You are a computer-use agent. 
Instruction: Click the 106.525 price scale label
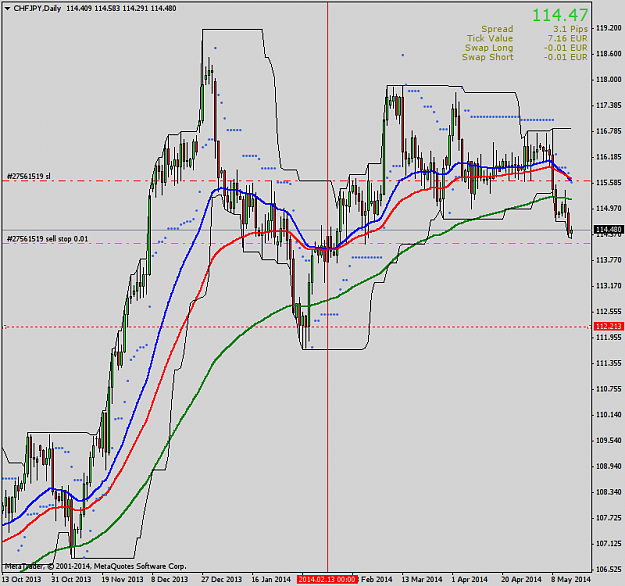(609, 569)
